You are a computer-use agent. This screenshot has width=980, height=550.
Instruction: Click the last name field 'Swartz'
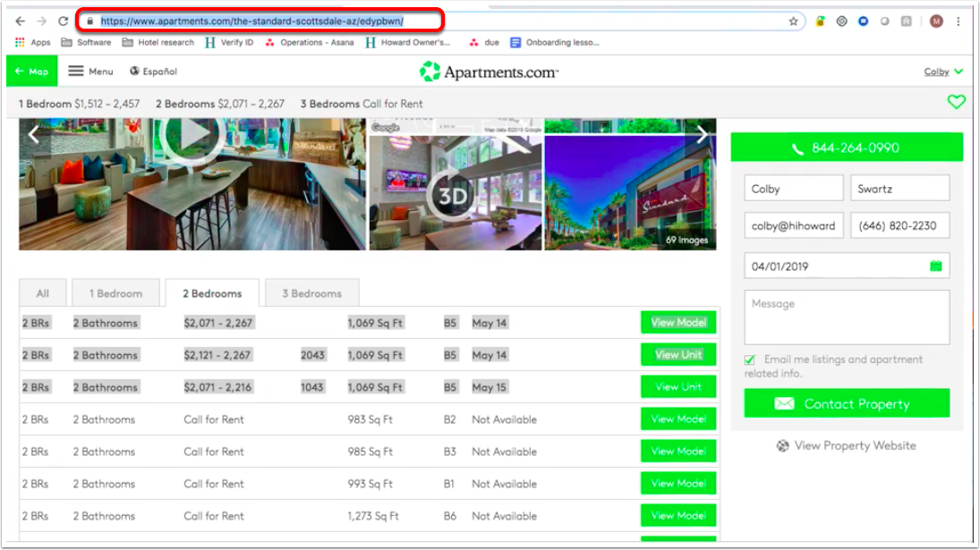tap(900, 189)
